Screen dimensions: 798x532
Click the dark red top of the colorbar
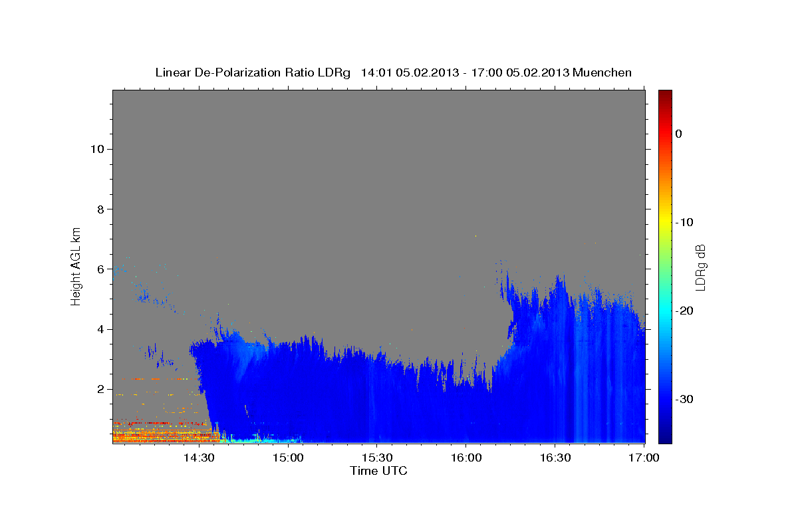tap(665, 96)
